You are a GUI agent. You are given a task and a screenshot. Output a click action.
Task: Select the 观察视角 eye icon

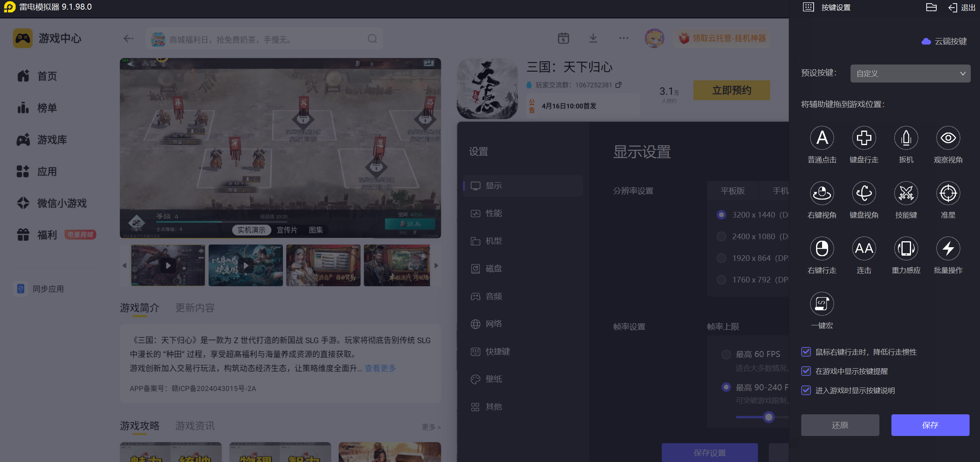tap(948, 138)
